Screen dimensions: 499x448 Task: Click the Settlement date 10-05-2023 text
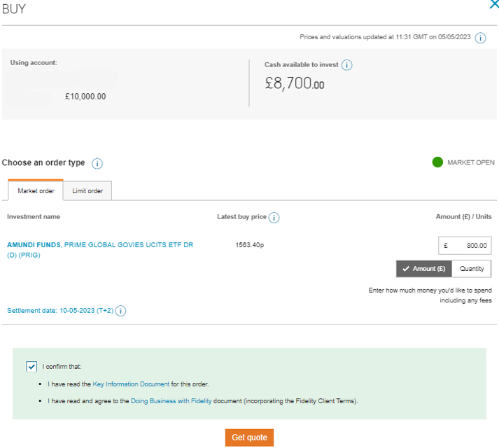tap(60, 310)
